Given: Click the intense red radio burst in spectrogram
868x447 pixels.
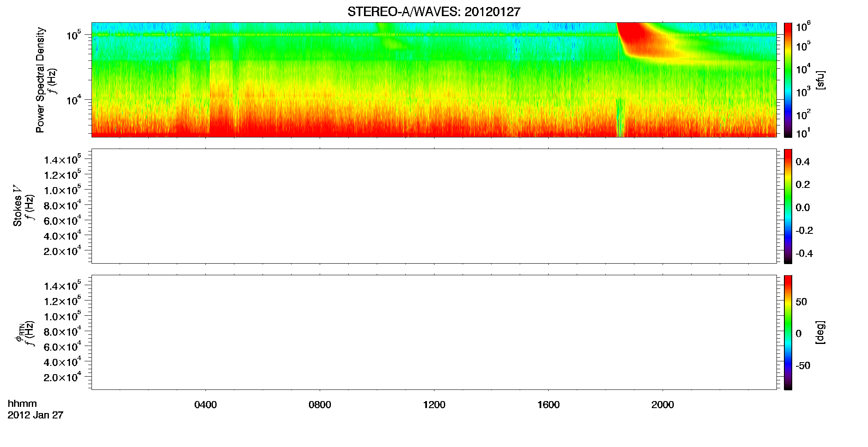Looking at the screenshot, I should [x=634, y=36].
